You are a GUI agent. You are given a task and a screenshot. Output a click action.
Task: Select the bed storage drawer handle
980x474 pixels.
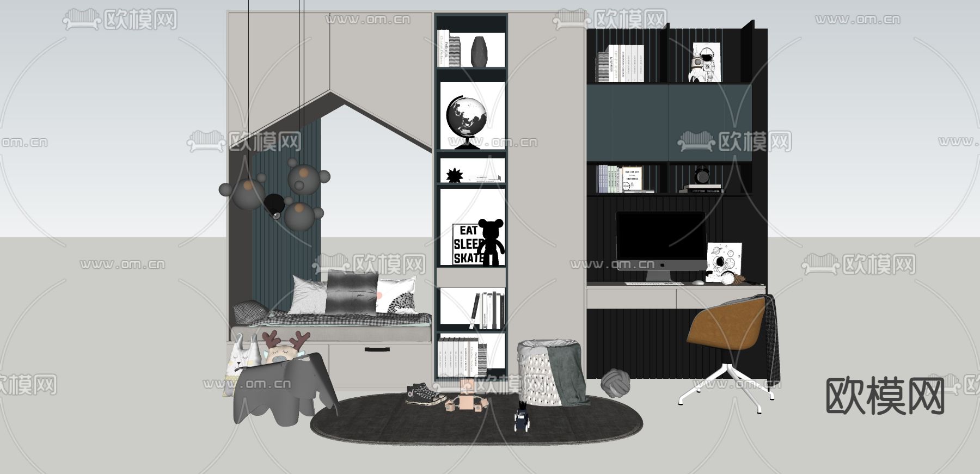pyautogui.click(x=376, y=350)
